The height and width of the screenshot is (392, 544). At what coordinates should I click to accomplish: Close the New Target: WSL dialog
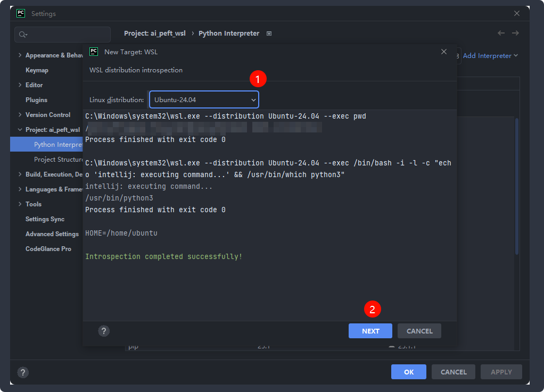pos(444,52)
